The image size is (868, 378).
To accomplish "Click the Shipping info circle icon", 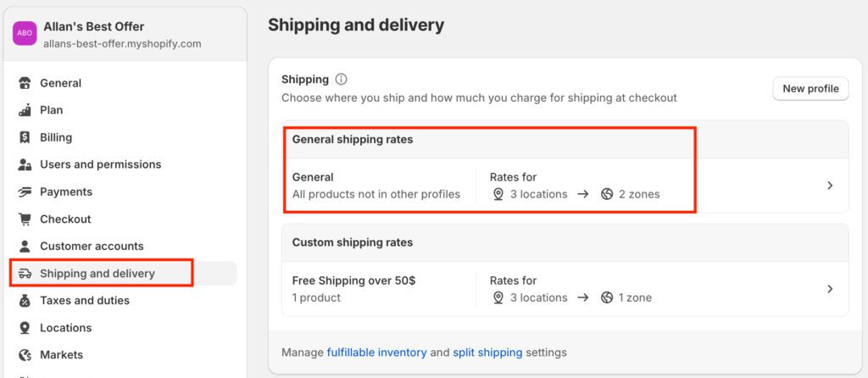I will click(x=341, y=80).
